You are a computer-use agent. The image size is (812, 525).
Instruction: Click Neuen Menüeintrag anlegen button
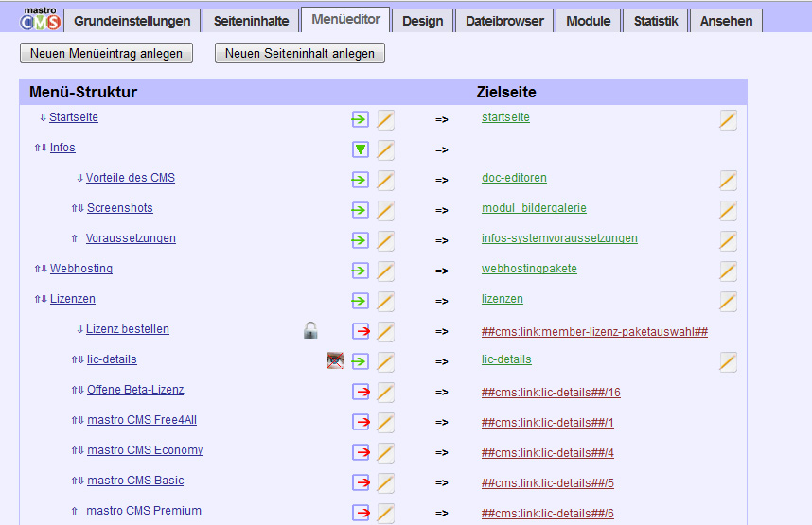tap(106, 53)
